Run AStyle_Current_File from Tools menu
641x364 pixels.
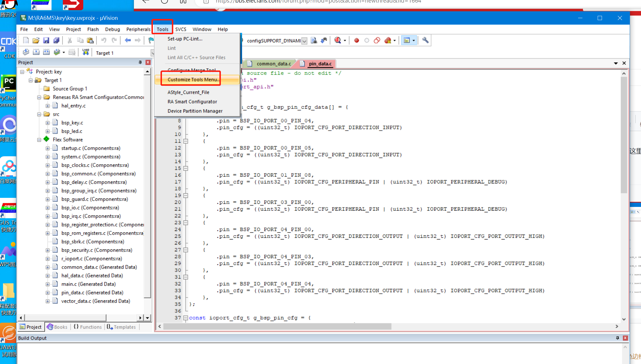(x=197, y=92)
